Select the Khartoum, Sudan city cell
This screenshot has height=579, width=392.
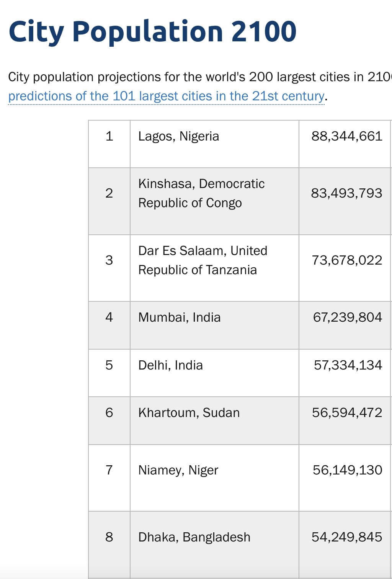coord(189,413)
